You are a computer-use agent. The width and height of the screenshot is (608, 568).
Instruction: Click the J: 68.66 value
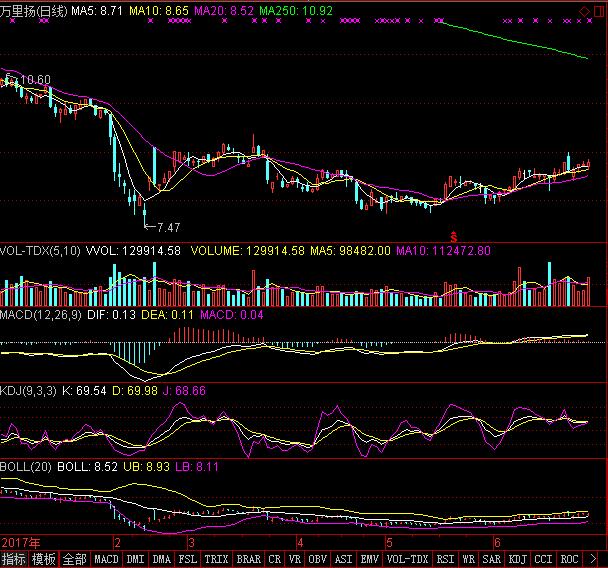[x=185, y=391]
